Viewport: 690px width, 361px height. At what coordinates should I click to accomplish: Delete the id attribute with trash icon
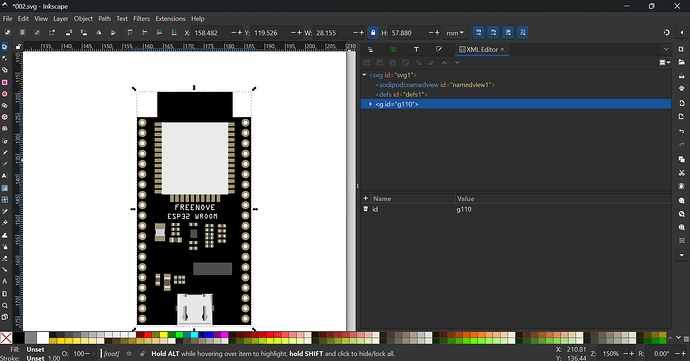[365, 209]
